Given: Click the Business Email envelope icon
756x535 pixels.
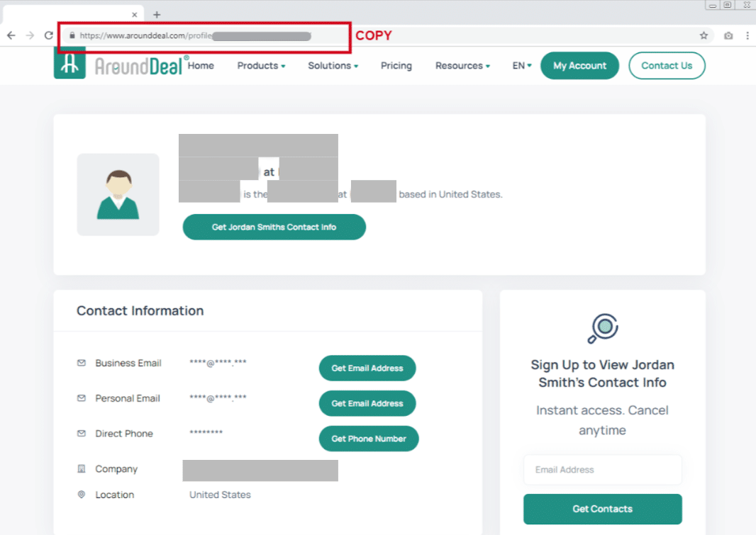Looking at the screenshot, I should tap(82, 363).
